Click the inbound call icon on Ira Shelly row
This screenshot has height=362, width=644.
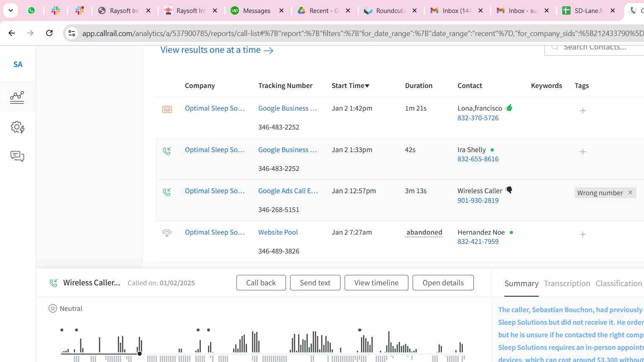coord(167,151)
